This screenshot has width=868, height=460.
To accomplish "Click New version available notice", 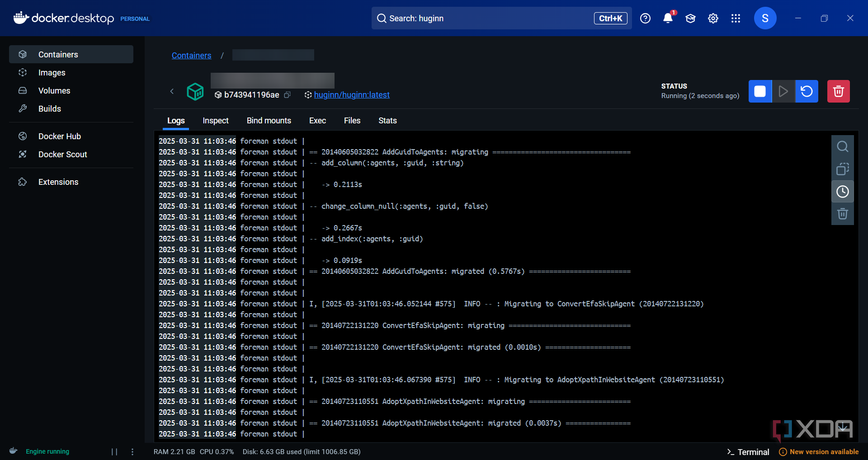I will coord(819,452).
